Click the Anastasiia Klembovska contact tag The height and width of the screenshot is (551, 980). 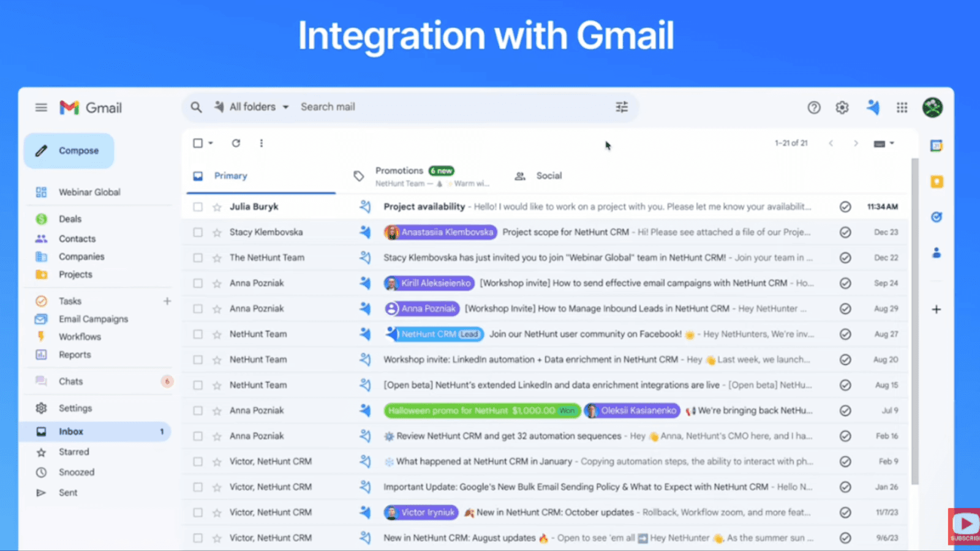click(x=441, y=233)
